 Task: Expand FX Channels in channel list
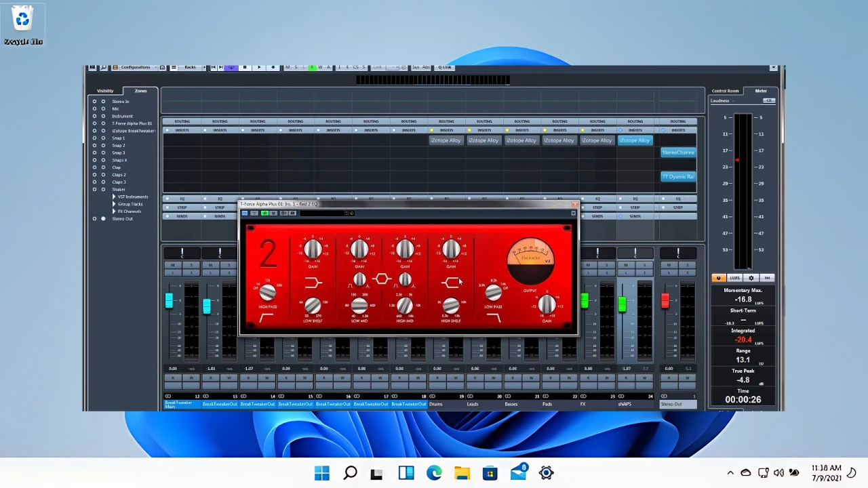[x=114, y=211]
